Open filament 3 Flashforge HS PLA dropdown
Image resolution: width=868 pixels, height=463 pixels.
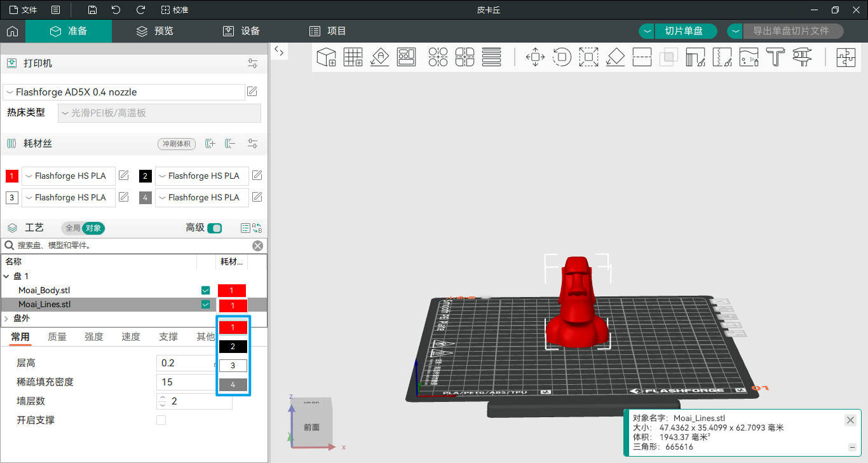pos(69,198)
